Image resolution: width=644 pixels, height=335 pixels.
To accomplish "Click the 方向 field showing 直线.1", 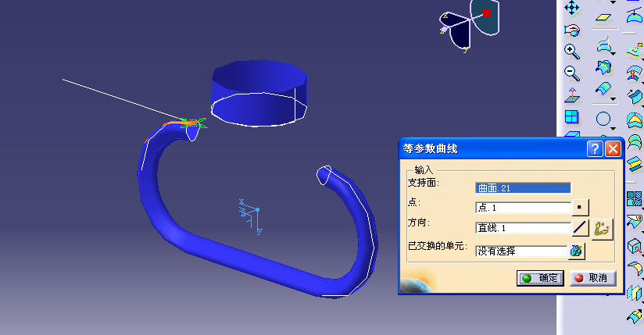I will pyautogui.click(x=523, y=228).
